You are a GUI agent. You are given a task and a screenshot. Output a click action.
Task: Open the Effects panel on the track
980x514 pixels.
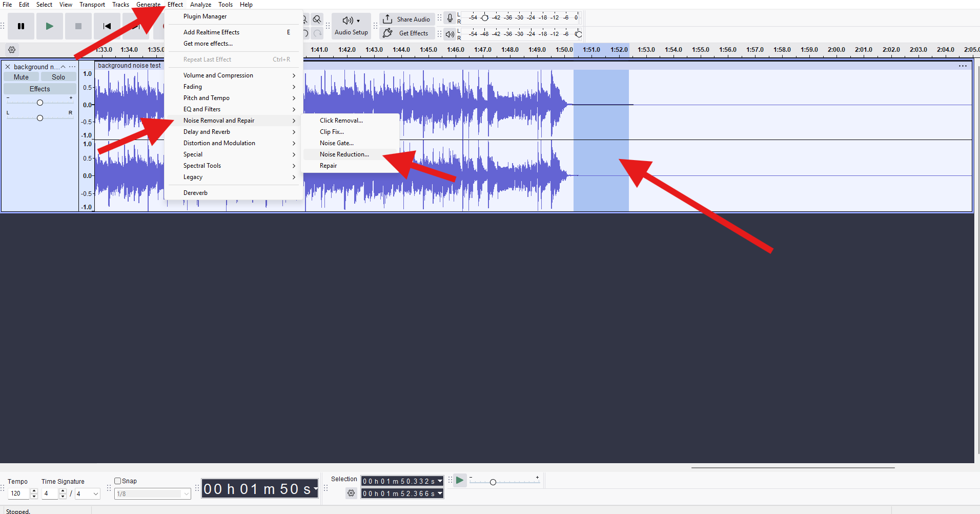coord(39,88)
